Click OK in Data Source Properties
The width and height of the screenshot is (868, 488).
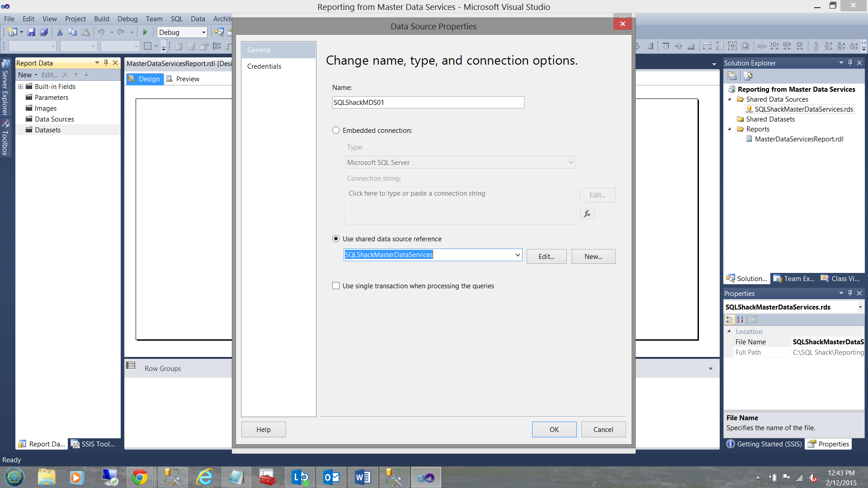[554, 429]
